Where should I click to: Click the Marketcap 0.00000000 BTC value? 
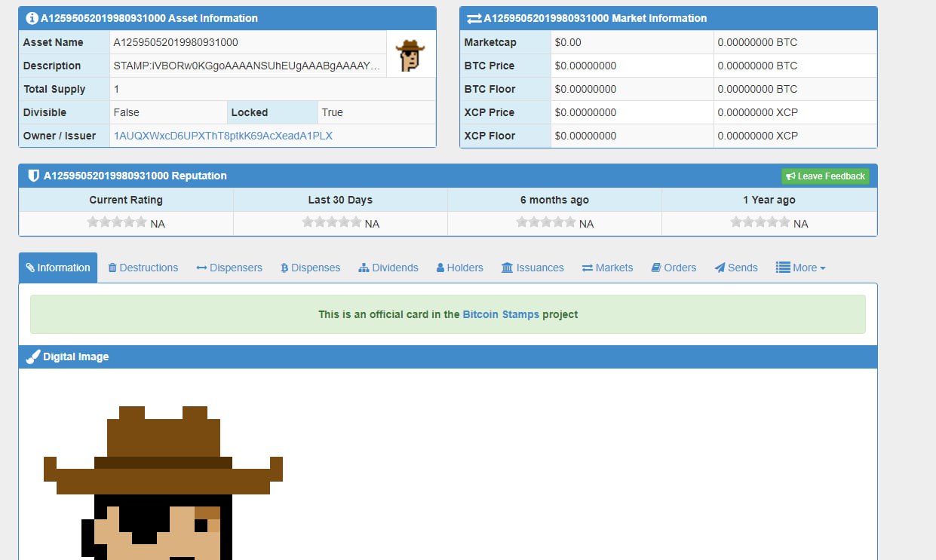(757, 42)
